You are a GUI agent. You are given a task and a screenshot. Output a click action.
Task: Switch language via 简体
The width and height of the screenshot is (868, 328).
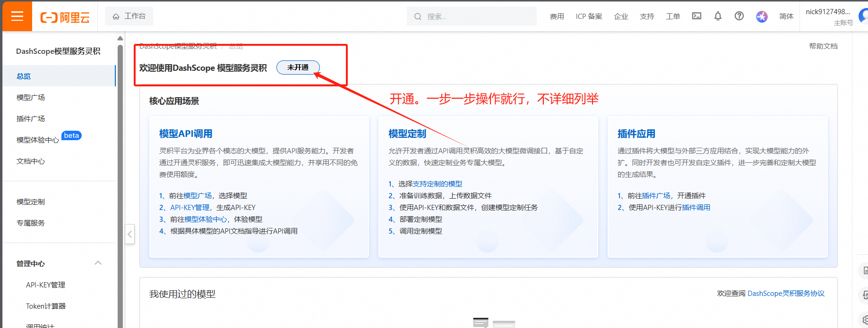[x=786, y=17]
